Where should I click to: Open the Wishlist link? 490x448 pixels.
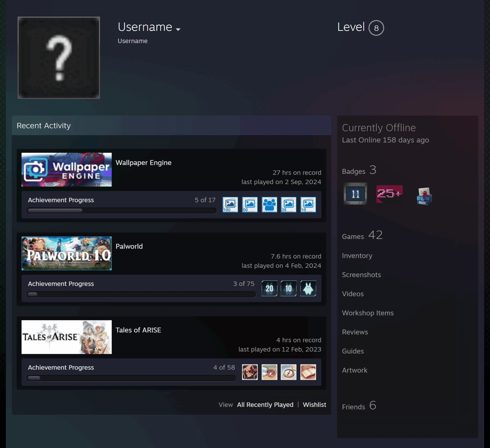314,405
